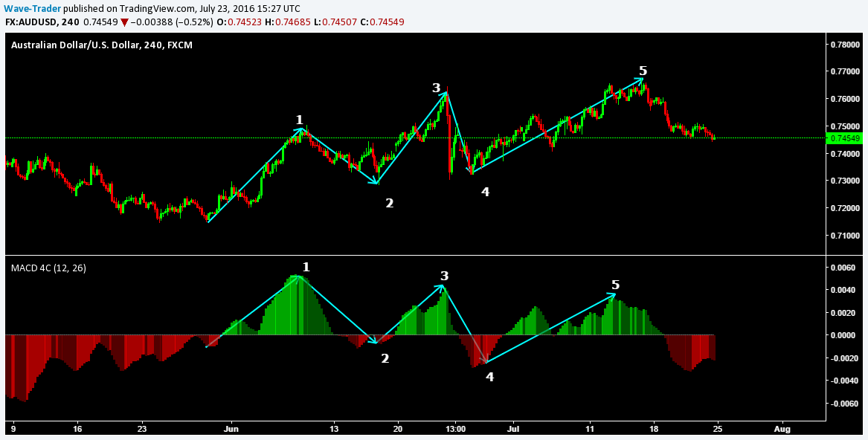
Task: Click the 0.76000 price axis label
Action: (845, 99)
